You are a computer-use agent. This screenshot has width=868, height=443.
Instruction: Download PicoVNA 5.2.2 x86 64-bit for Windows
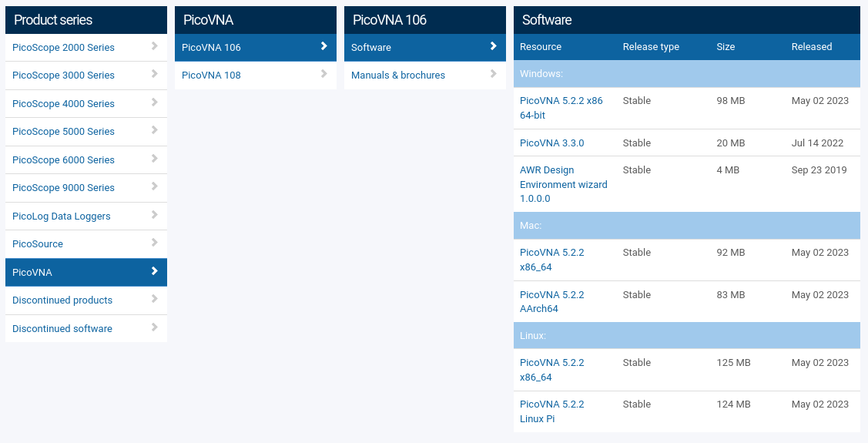pyautogui.click(x=561, y=108)
